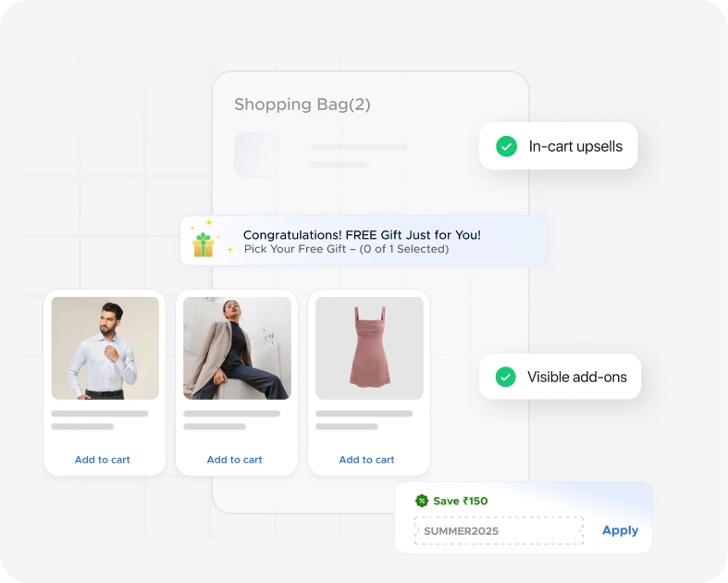The image size is (728, 583).
Task: Click the green checkmark beside Visible add-ons
Action: coord(506,377)
